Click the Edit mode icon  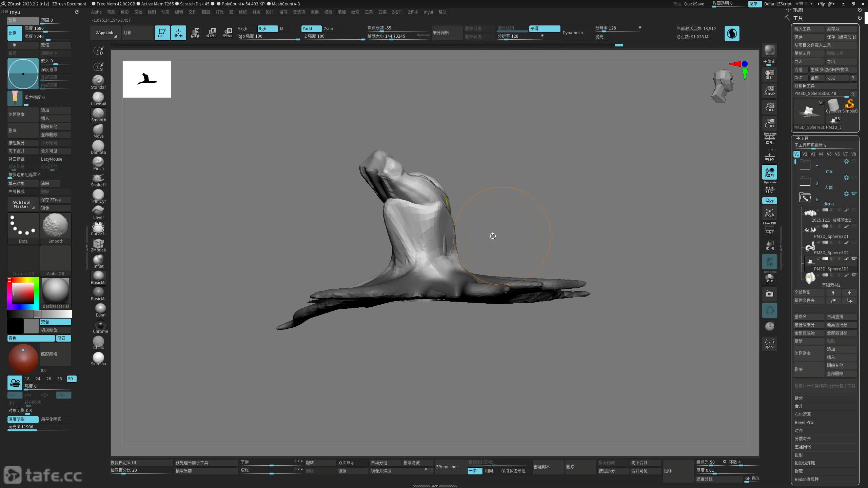[x=162, y=33]
